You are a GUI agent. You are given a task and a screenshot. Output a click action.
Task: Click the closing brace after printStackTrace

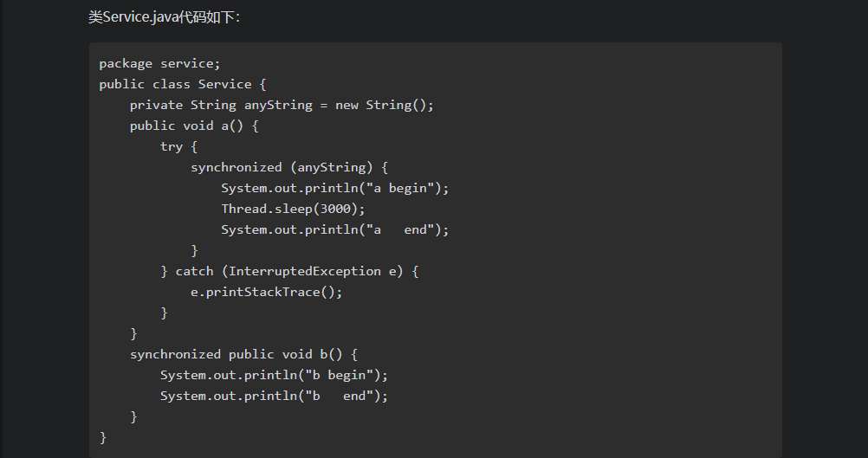(x=164, y=313)
